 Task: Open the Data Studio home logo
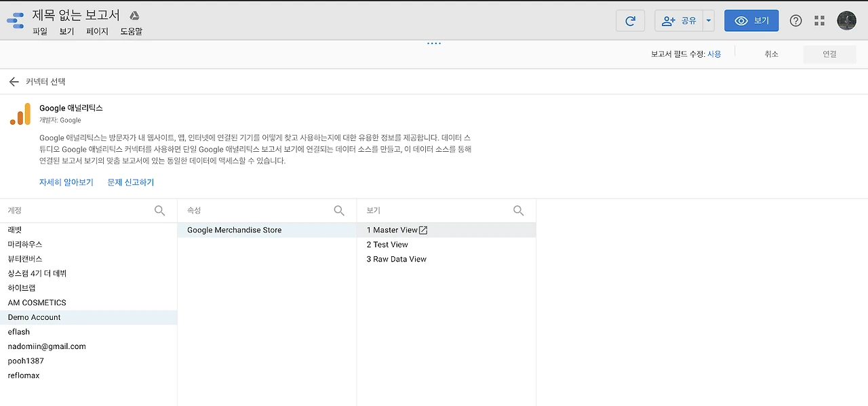click(16, 20)
